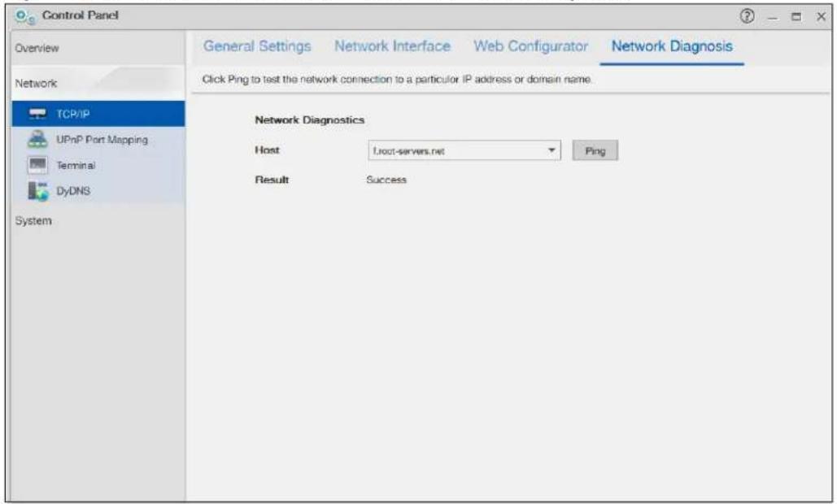837x504 pixels.
Task: Click the TCP/IP network icon
Action: 37,114
